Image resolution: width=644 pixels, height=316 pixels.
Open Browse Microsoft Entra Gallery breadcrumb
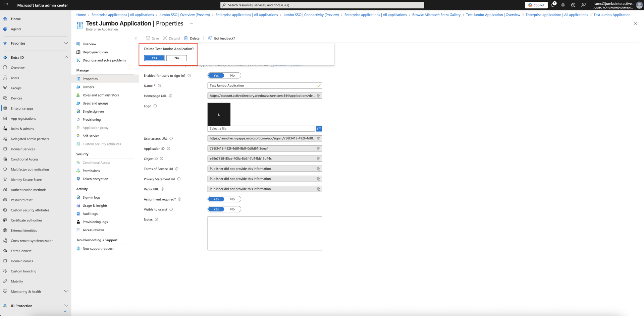point(436,15)
